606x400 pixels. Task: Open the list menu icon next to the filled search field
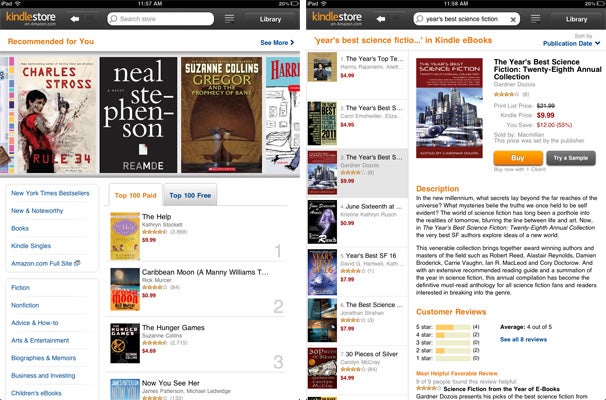click(x=535, y=19)
